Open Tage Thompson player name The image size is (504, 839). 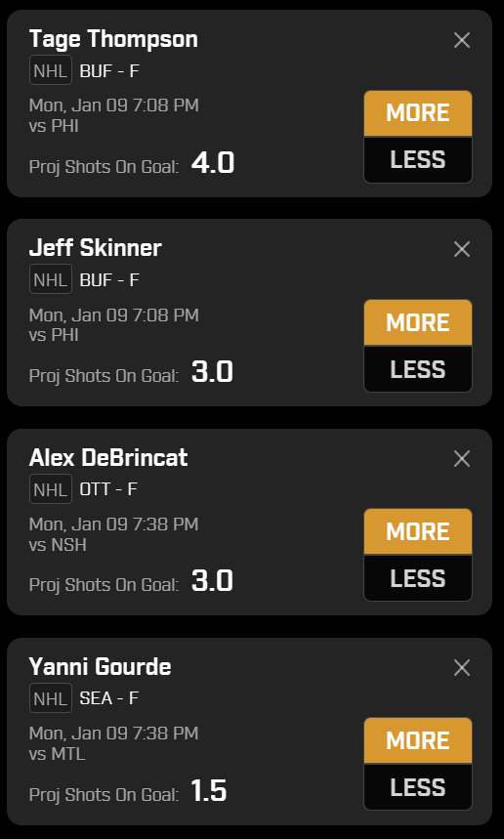click(113, 40)
